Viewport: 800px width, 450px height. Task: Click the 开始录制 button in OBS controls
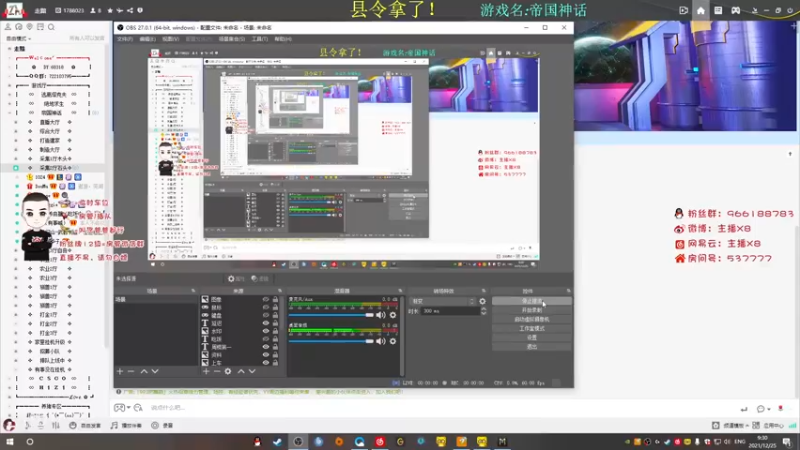[532, 310]
